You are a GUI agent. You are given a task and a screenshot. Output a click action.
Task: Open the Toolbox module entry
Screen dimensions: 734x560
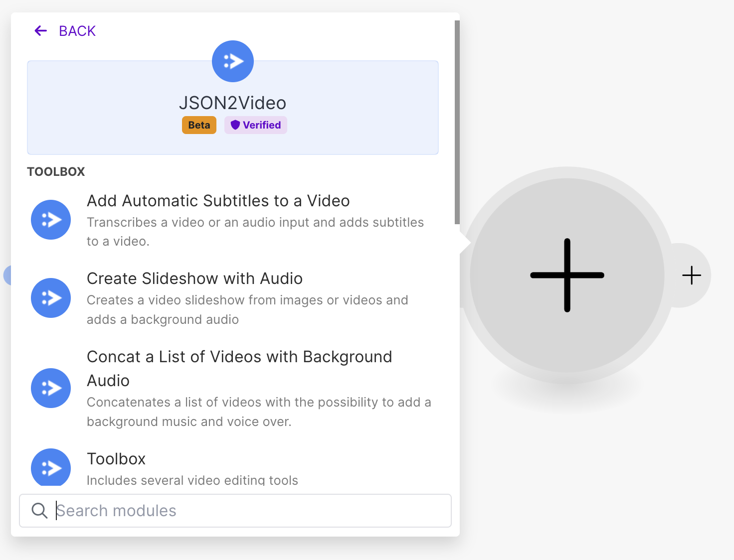click(116, 459)
